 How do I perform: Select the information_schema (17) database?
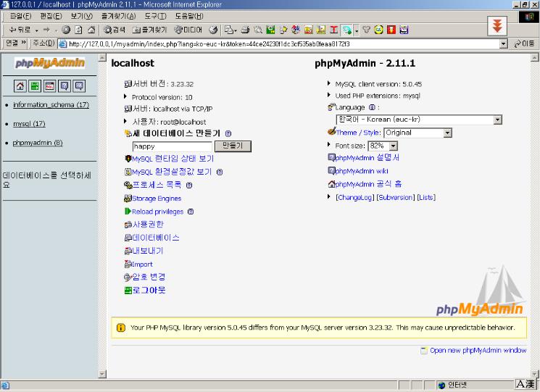[51, 104]
